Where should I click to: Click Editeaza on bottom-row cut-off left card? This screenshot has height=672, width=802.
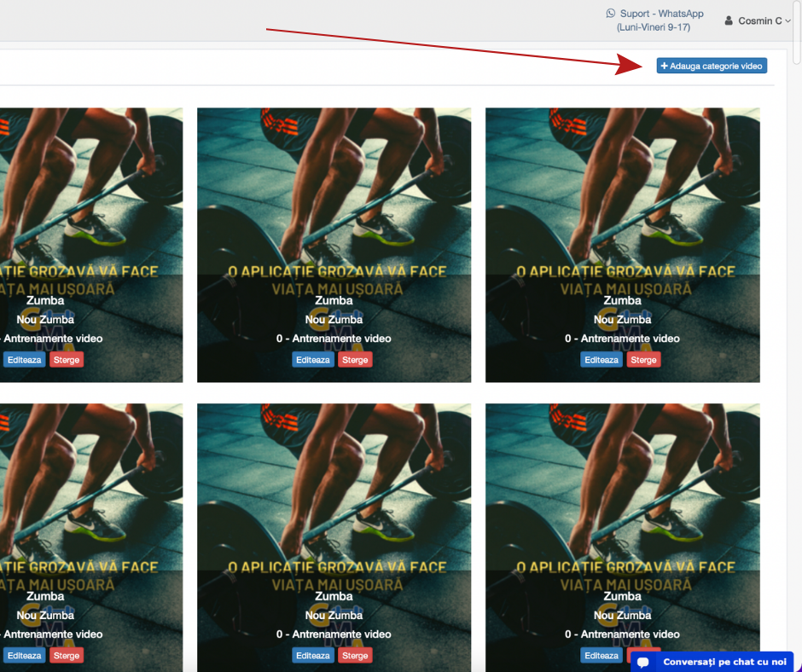coord(25,656)
